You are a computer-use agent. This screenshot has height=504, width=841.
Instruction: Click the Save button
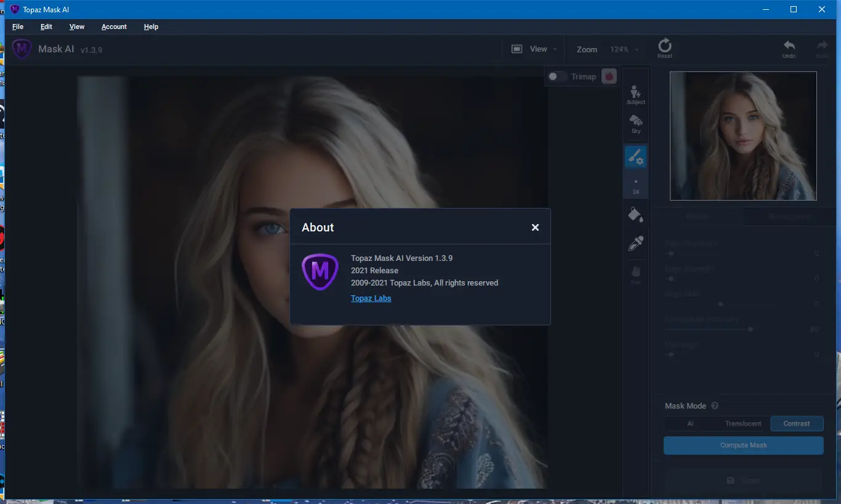click(x=743, y=481)
